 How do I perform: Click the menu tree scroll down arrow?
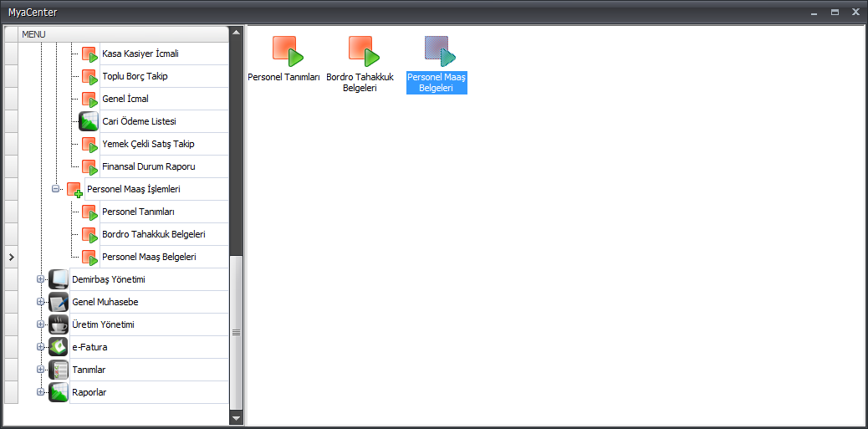[236, 417]
